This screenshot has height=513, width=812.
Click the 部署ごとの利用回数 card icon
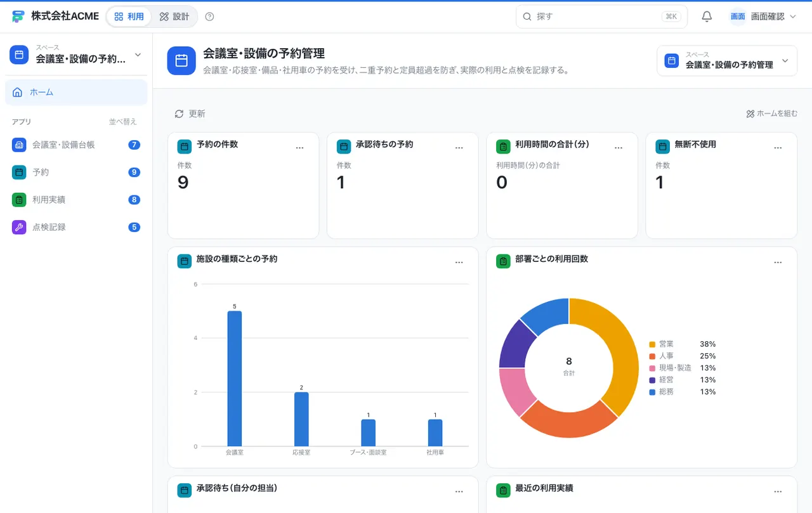tap(503, 261)
